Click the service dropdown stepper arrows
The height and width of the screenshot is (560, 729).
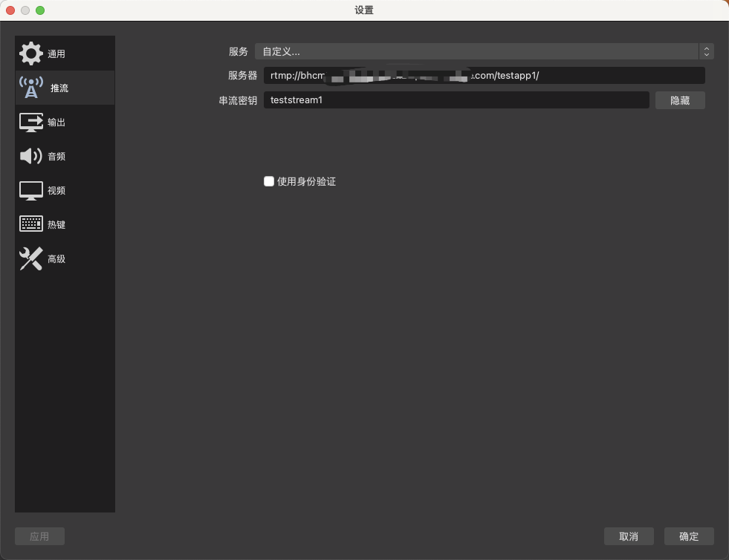706,51
